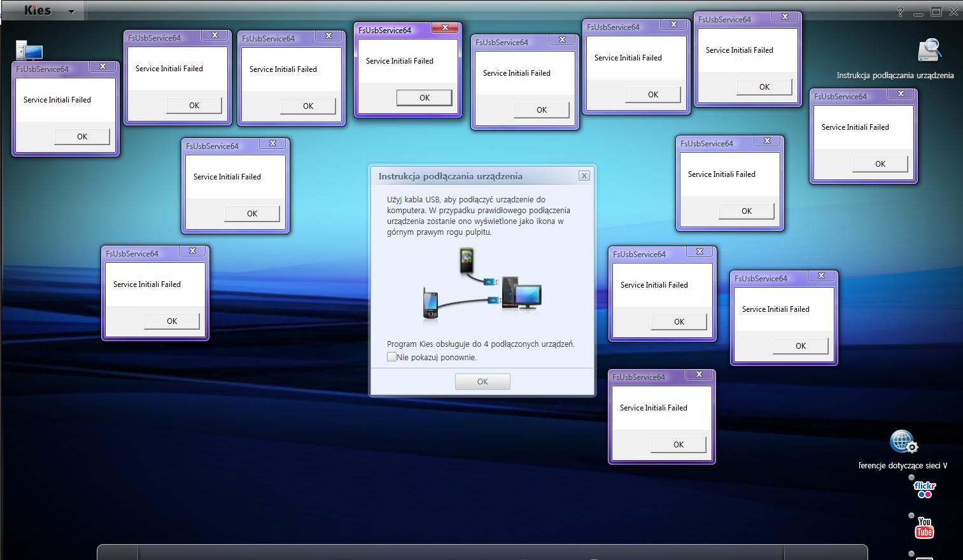Launch the YouTube shortcut icon
963x560 pixels.
(924, 528)
